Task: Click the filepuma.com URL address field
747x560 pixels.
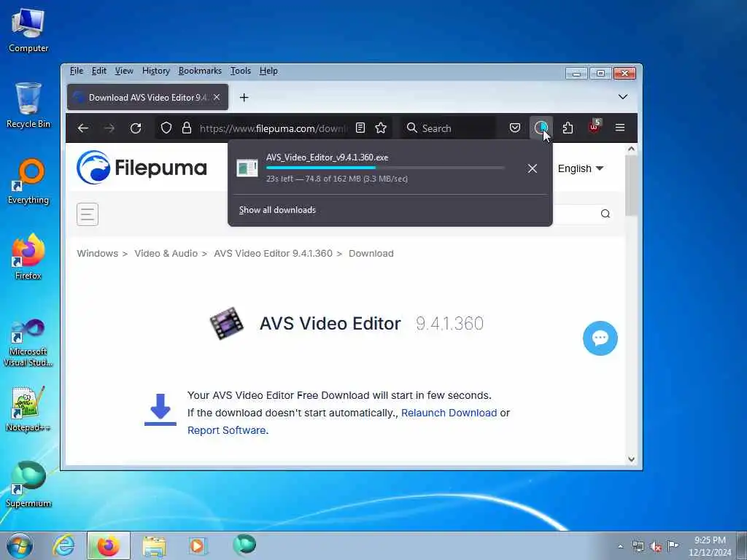Action: (273, 128)
